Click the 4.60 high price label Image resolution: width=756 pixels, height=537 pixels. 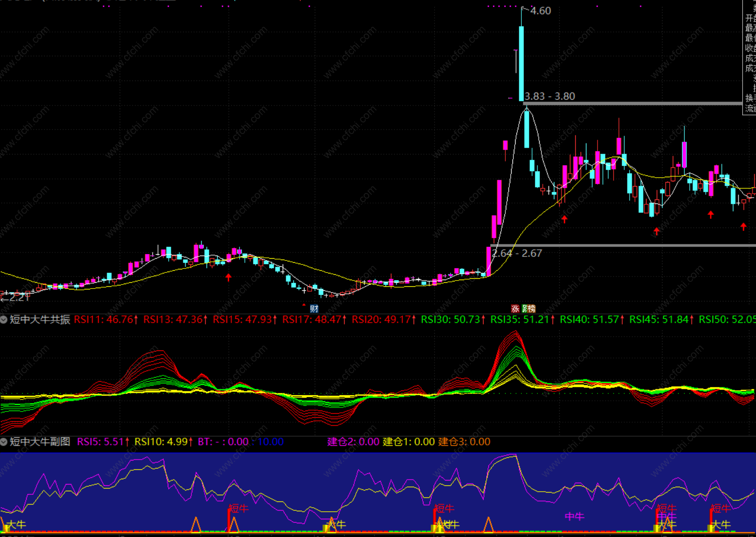540,11
